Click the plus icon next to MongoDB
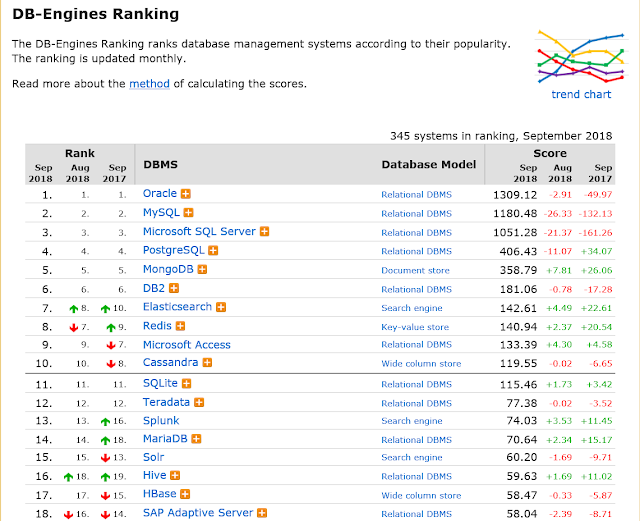Screen dimensions: 640x521 tap(202, 269)
